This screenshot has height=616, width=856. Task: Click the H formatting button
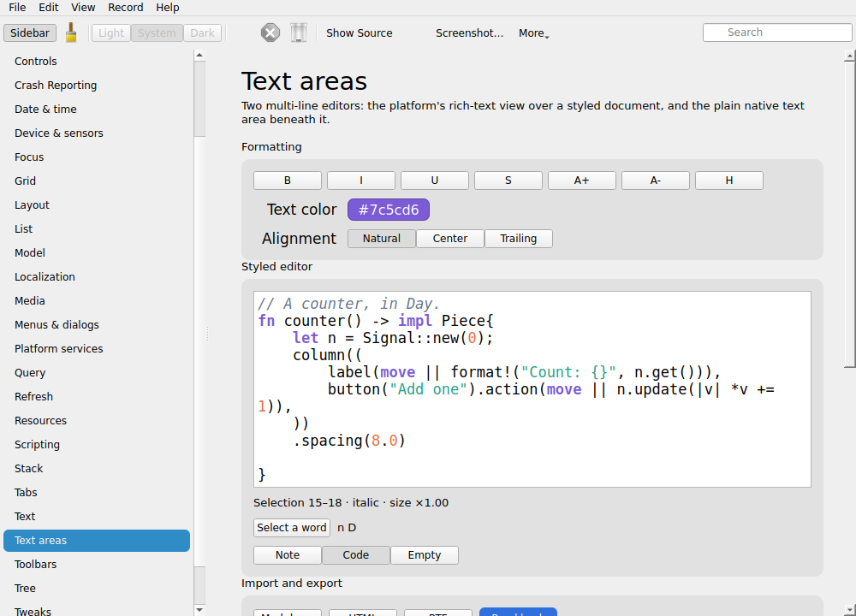tap(729, 181)
